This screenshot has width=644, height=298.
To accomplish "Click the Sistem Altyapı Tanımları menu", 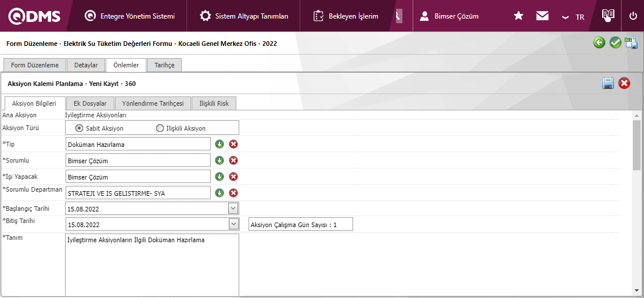I will 244,16.
